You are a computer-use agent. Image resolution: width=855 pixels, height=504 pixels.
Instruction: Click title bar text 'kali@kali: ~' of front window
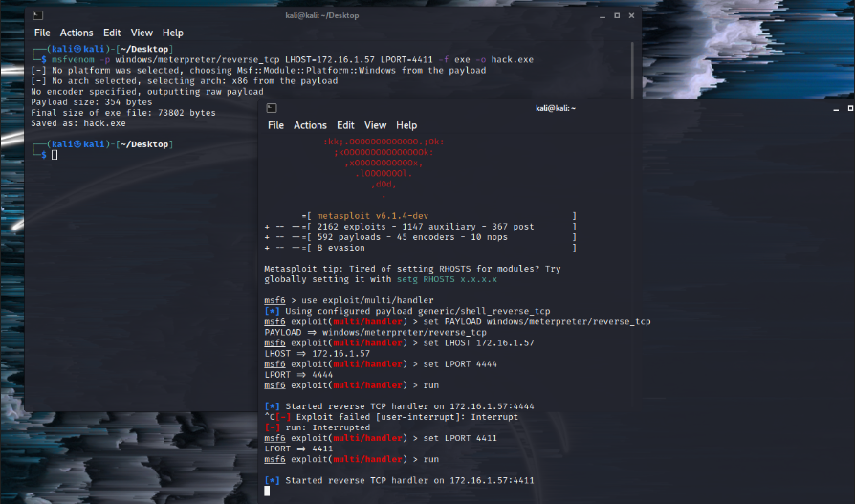pos(556,108)
